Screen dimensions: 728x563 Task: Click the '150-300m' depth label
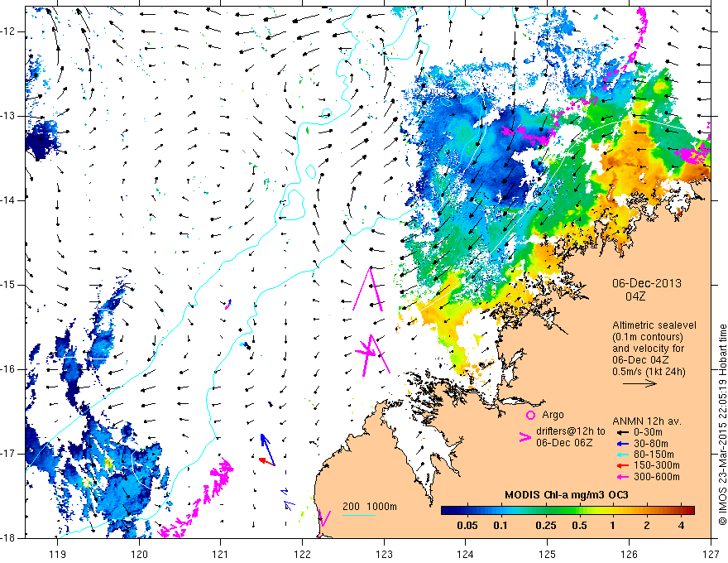(657, 465)
